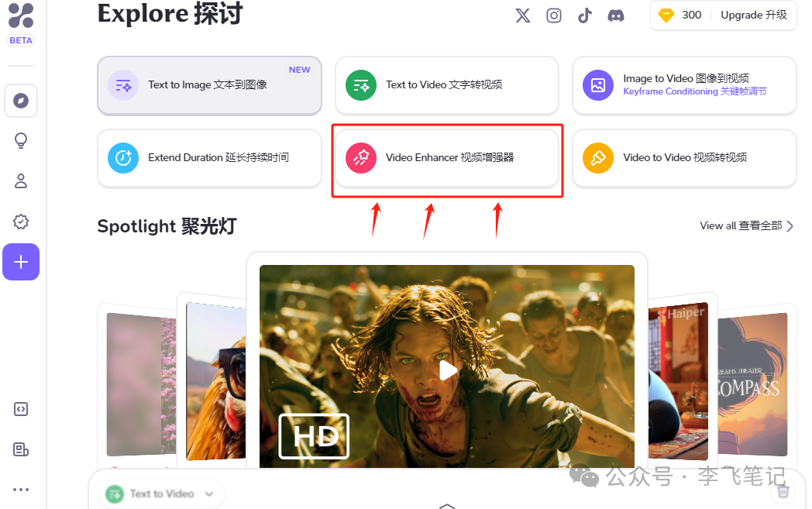The image size is (812, 509).
Task: Open the Explore compass icon in sidebar
Action: point(21,101)
